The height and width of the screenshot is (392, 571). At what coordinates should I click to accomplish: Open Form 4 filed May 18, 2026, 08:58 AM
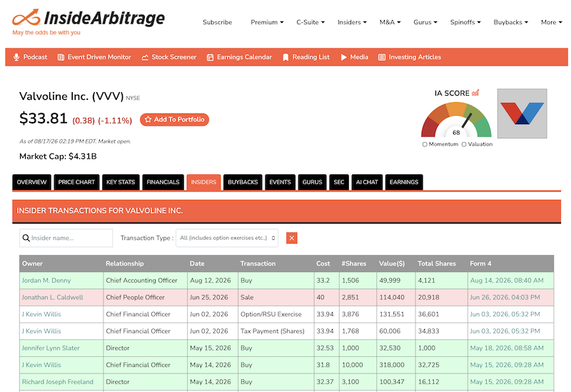tap(507, 348)
